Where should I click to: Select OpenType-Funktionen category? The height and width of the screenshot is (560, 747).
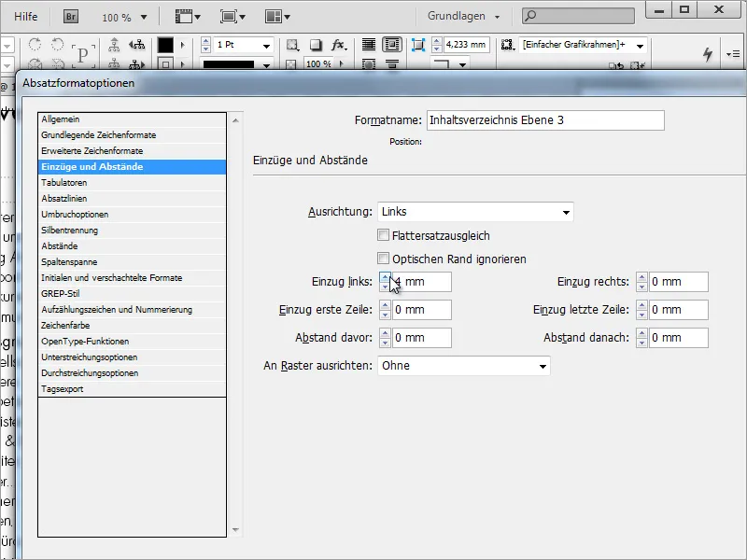click(132, 342)
